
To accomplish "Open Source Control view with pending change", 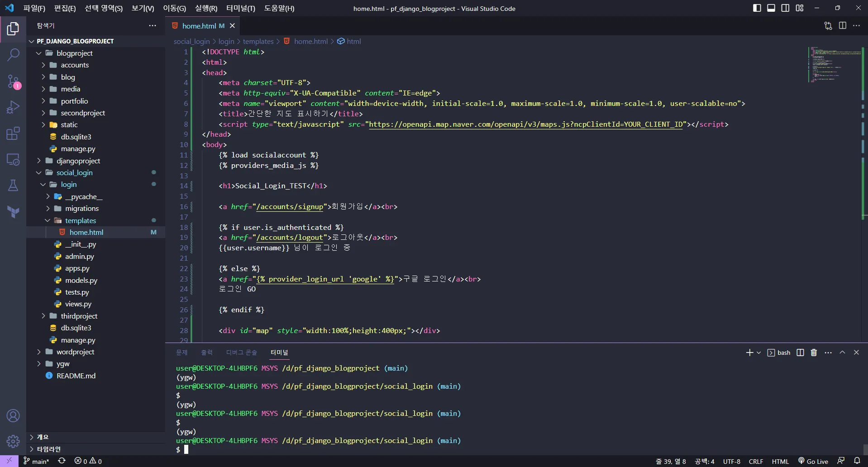I will (x=13, y=82).
